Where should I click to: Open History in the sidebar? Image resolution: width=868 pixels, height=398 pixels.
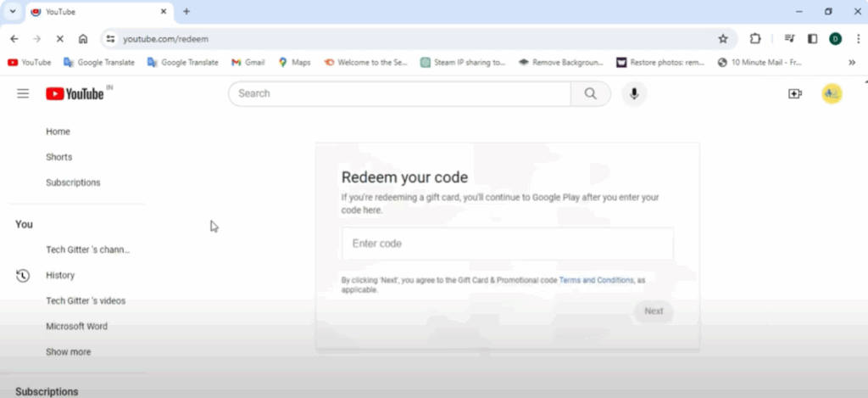(x=60, y=276)
